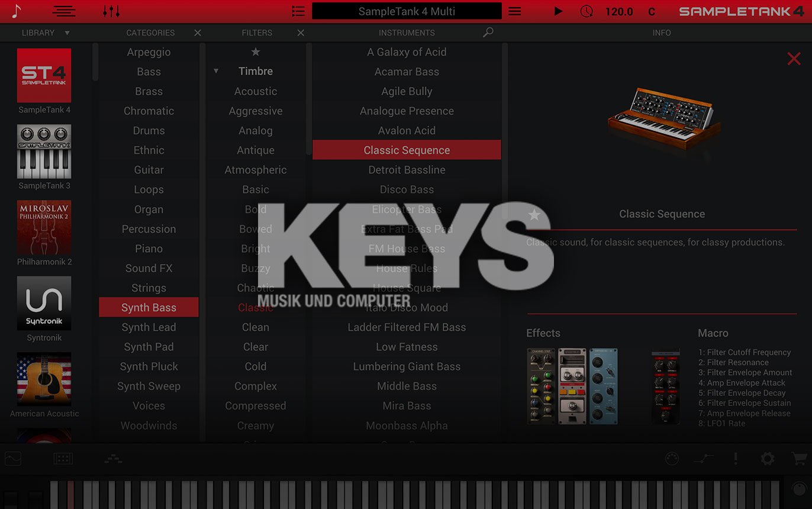Open the hamburger menu next to preset display
This screenshot has width=812, height=509.
515,11
